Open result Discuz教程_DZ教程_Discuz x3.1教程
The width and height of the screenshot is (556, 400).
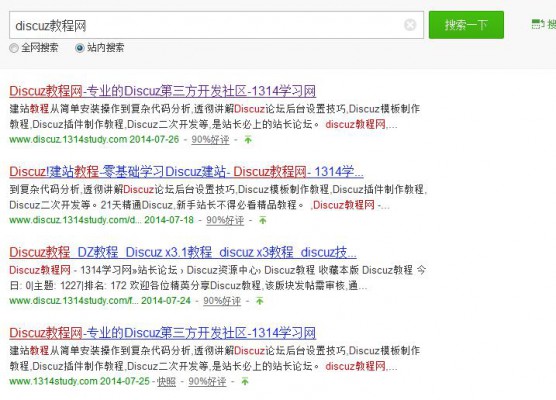coord(183,252)
